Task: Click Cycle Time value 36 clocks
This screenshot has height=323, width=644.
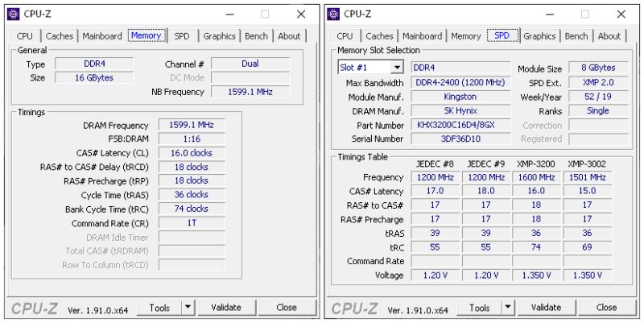Action: click(x=192, y=195)
